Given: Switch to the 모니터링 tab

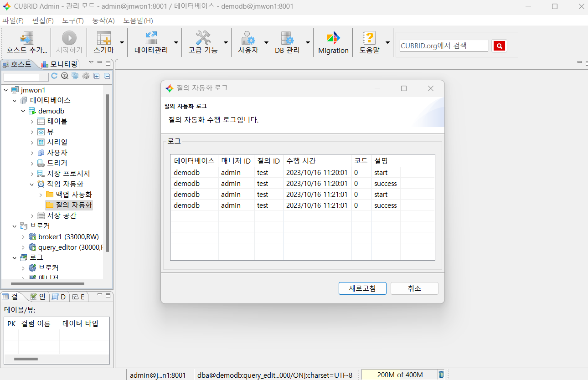Looking at the screenshot, I should click(x=59, y=64).
